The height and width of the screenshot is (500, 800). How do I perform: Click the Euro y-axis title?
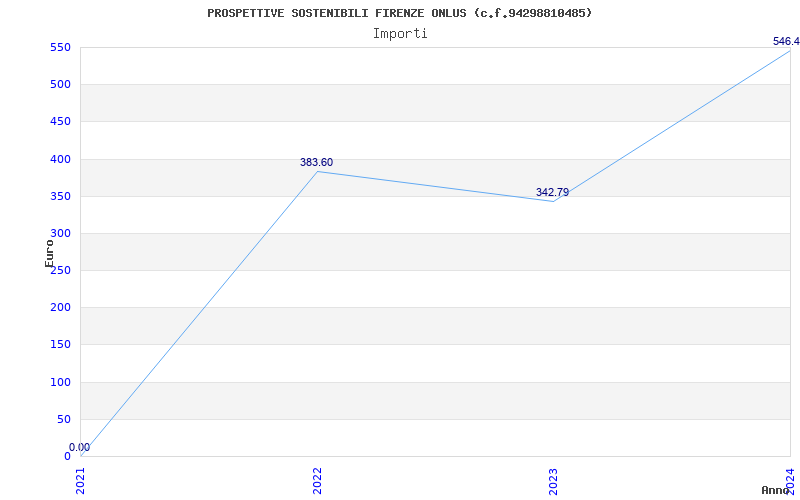click(49, 253)
